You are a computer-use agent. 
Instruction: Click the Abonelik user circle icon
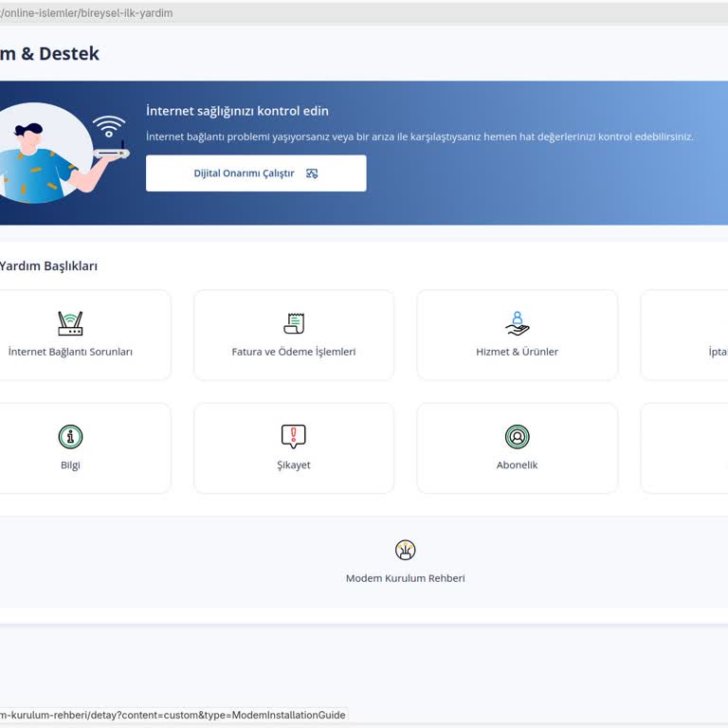[x=518, y=436]
